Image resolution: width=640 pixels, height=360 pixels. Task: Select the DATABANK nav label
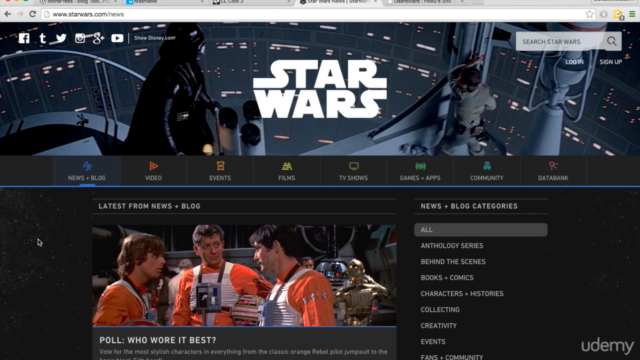[553, 178]
